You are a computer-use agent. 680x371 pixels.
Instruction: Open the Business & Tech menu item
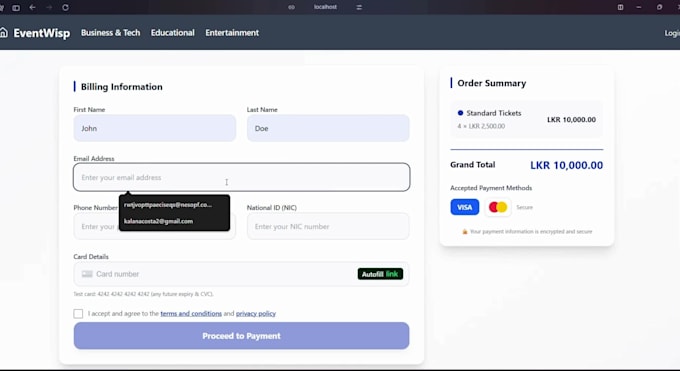pos(111,33)
